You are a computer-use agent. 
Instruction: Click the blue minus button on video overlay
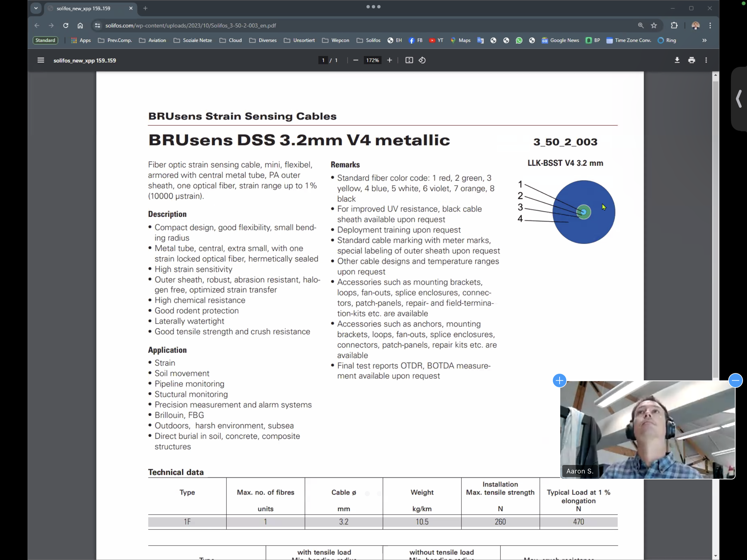coord(736,381)
